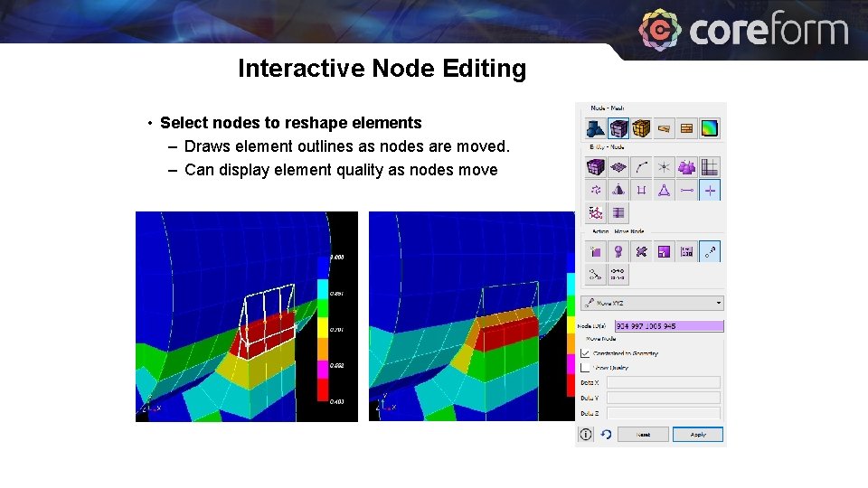Click the Node ID(s) field with 934 997
The image size is (868, 488).
click(x=669, y=326)
